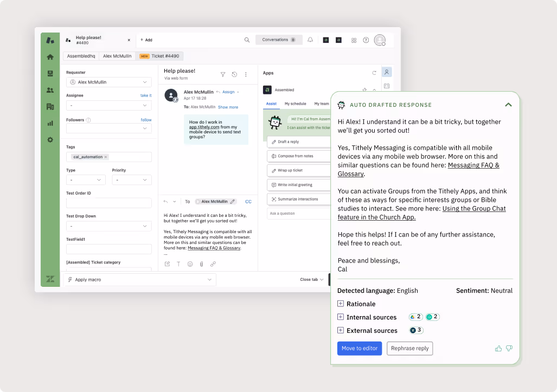
Task: Switch to the My schedule tab
Action: pos(295,104)
